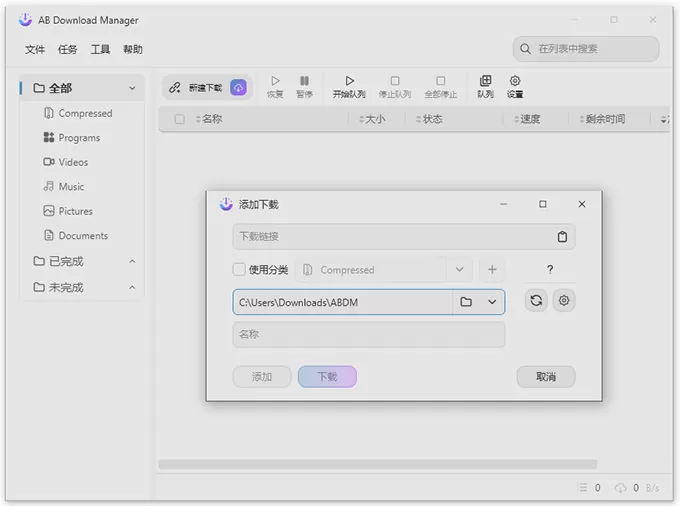Screen dimensions: 680x506
Task: Open the question mark help icon
Action: pos(550,270)
